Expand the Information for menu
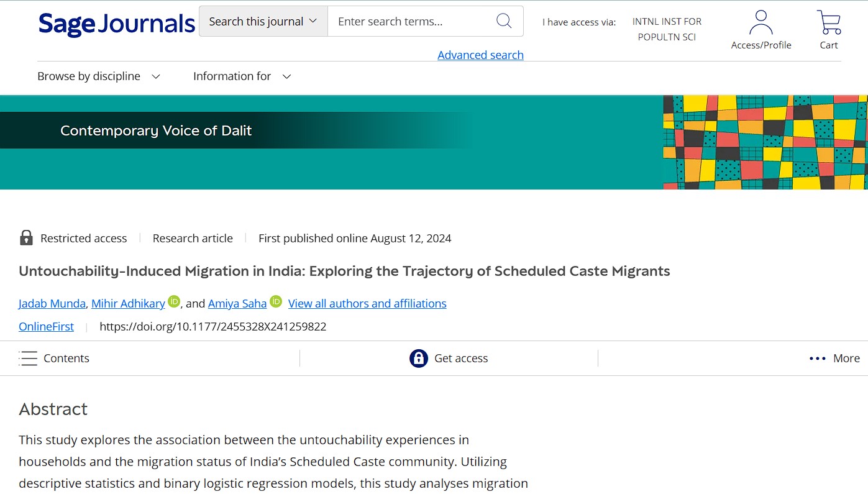This screenshot has height=494, width=868. click(x=242, y=76)
